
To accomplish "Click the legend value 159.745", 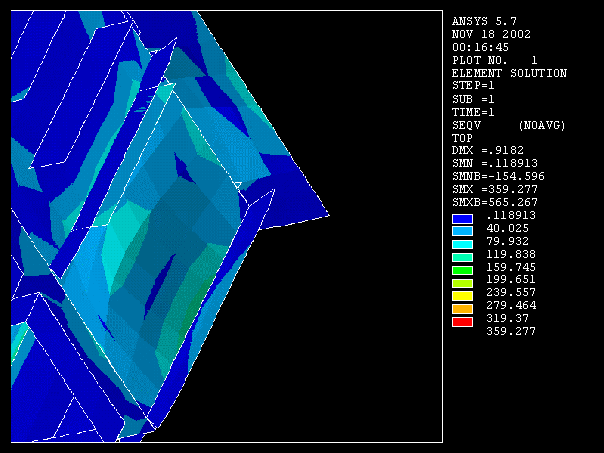I will tap(511, 267).
